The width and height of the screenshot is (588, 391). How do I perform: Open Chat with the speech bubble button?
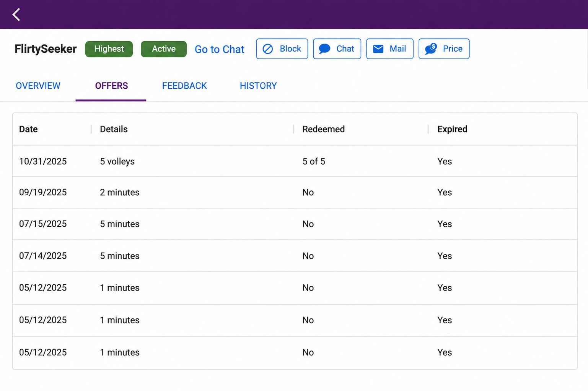tap(337, 49)
